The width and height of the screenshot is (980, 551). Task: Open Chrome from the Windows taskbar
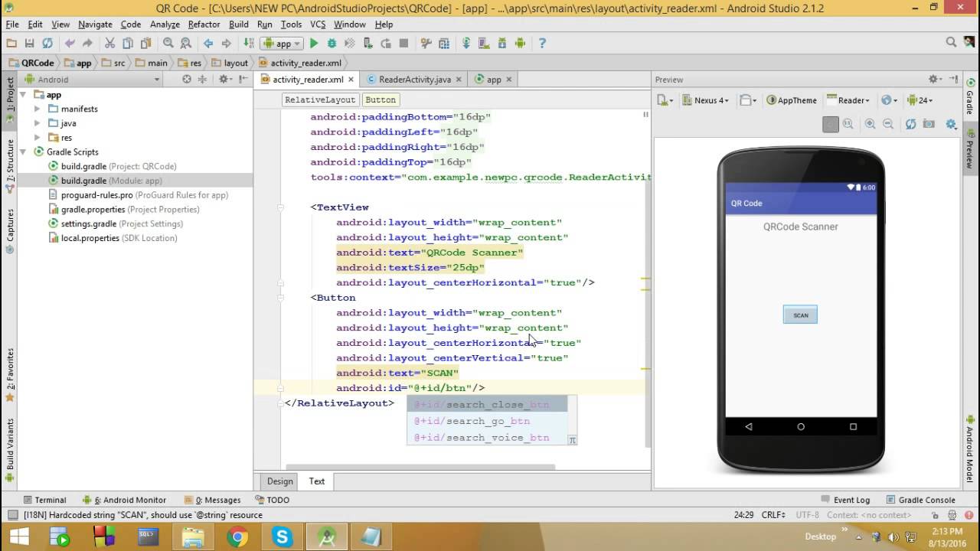[x=238, y=536]
